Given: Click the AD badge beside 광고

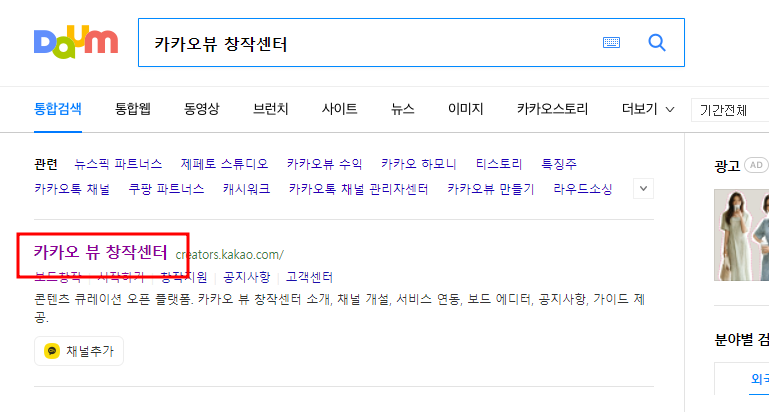Looking at the screenshot, I should click(756, 165).
